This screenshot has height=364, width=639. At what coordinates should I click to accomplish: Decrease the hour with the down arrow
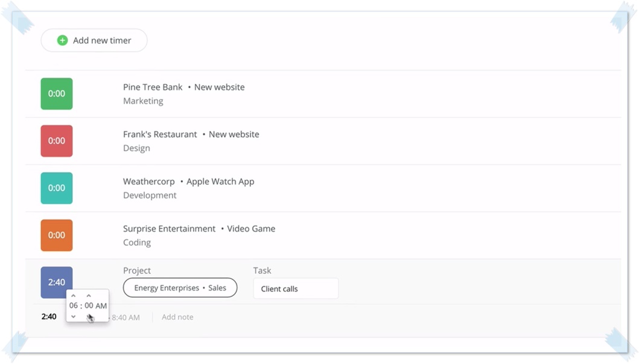(74, 316)
